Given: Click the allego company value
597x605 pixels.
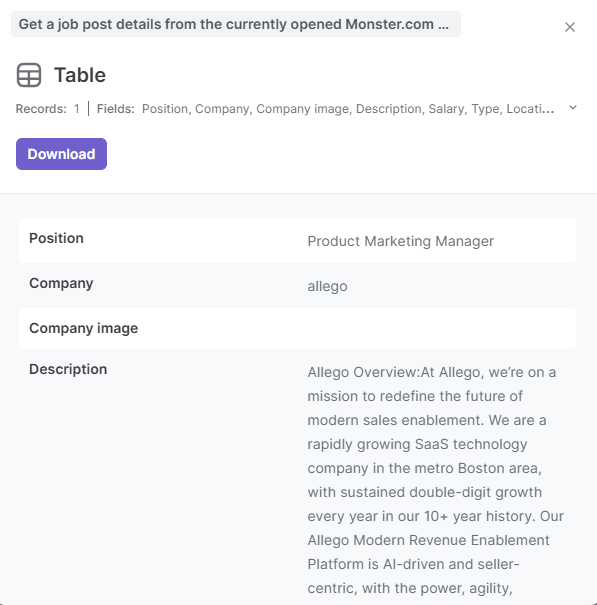Looking at the screenshot, I should point(328,286).
